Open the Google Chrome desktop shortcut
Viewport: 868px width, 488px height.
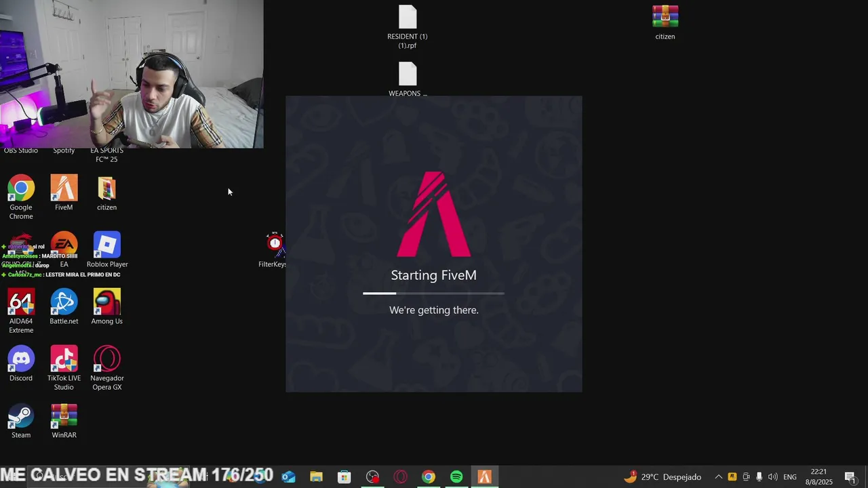tap(21, 197)
